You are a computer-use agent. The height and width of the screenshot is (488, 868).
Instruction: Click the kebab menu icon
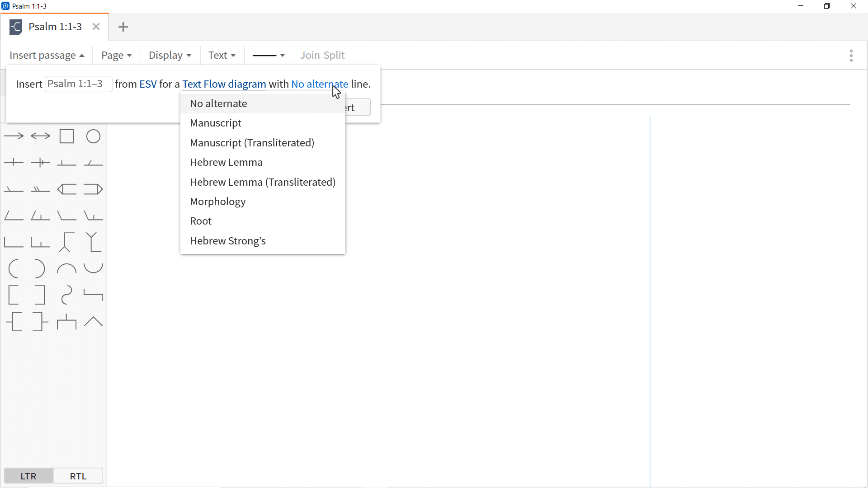click(851, 56)
